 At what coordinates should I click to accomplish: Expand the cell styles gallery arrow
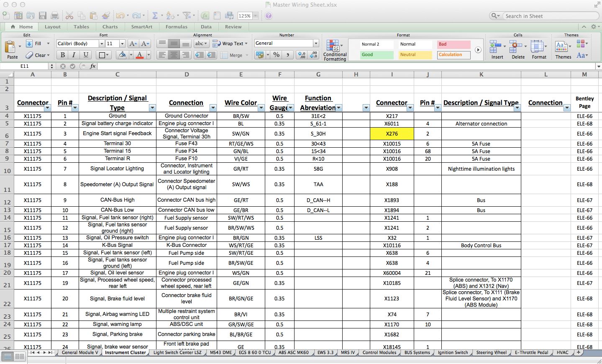coord(478,50)
